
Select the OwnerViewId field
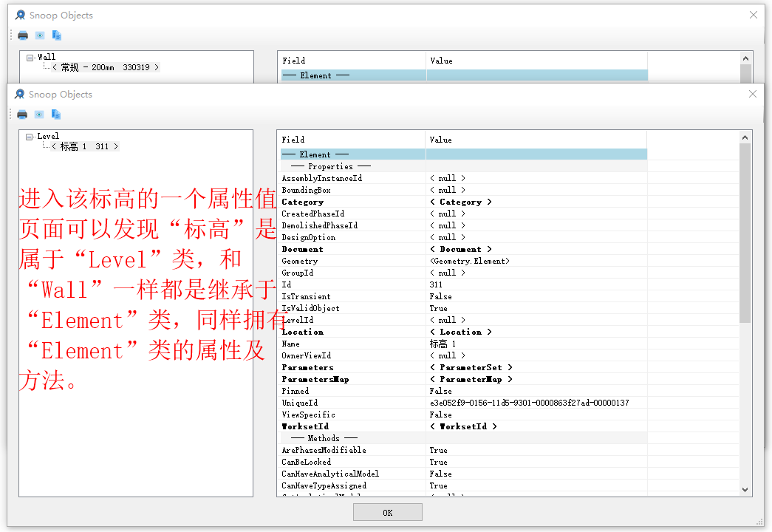(307, 355)
